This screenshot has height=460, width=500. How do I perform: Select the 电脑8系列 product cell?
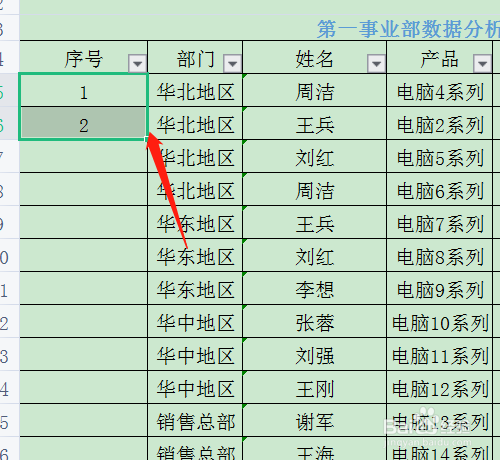pos(440,255)
